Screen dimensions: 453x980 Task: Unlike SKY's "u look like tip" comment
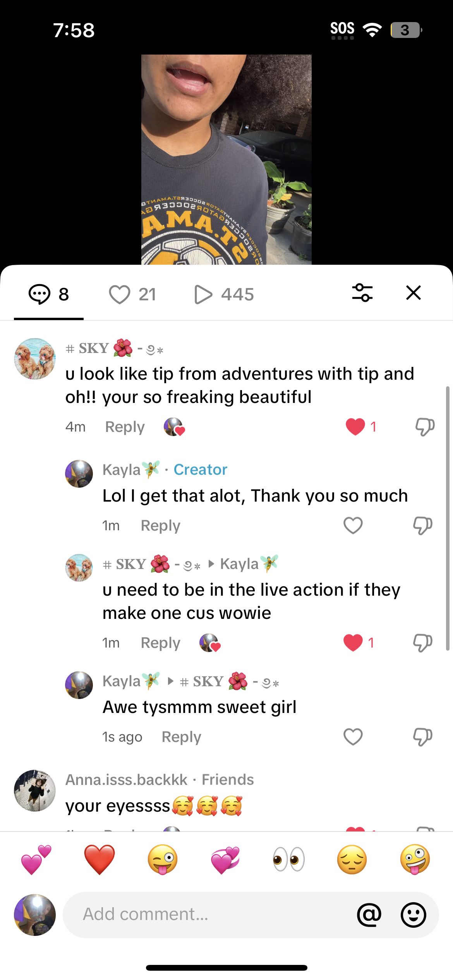point(355,427)
